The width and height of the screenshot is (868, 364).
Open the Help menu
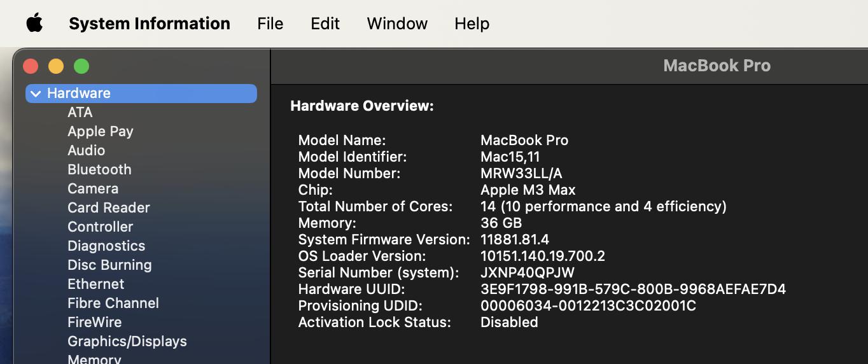click(x=472, y=24)
